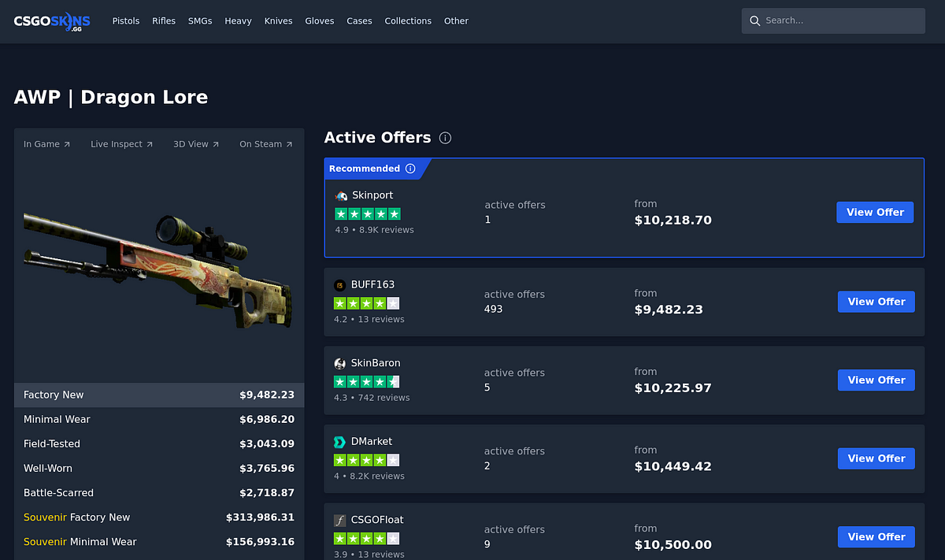945x560 pixels.
Task: Click the SkinBaron marketplace logo icon
Action: coord(340,364)
